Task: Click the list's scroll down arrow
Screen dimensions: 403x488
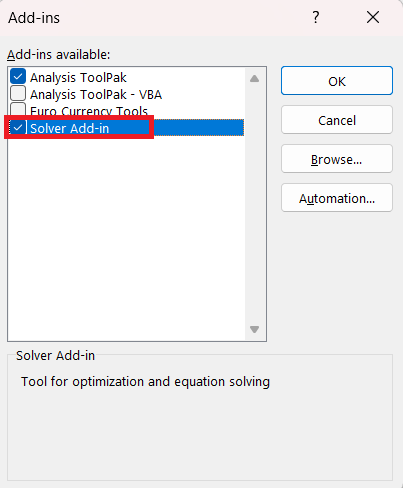Action: pyautogui.click(x=254, y=329)
